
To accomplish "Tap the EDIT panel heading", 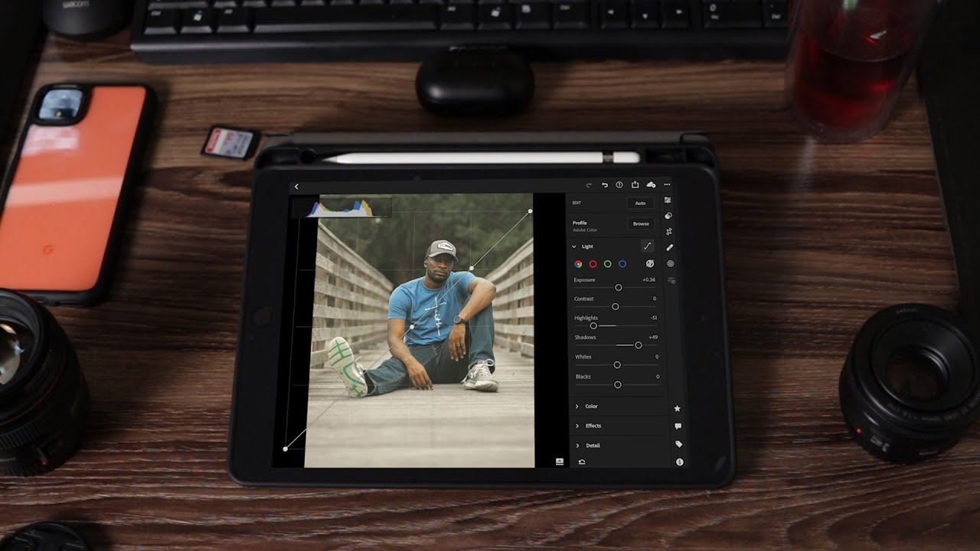I will (x=577, y=203).
